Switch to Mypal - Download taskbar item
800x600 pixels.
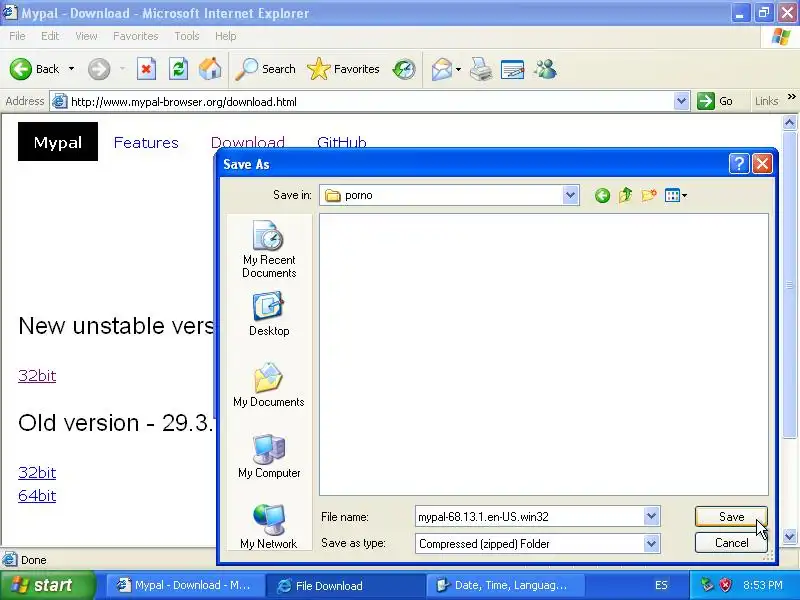coord(186,585)
